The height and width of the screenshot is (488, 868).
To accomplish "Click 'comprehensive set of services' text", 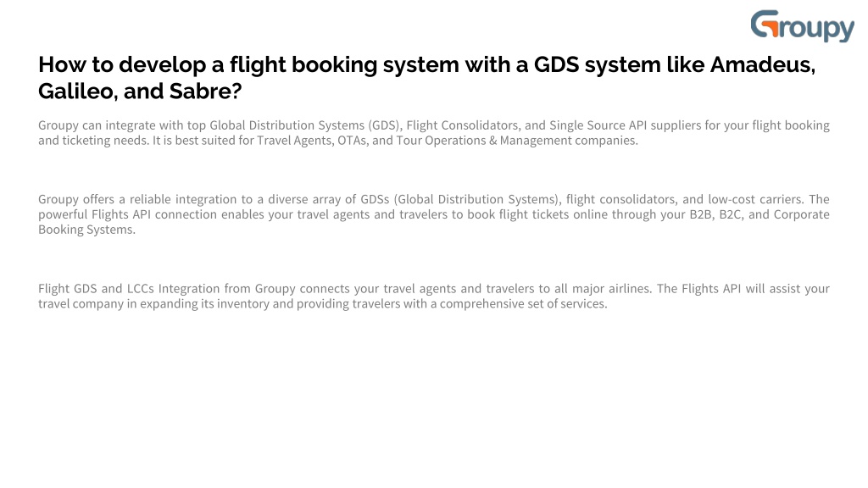I will click(522, 304).
